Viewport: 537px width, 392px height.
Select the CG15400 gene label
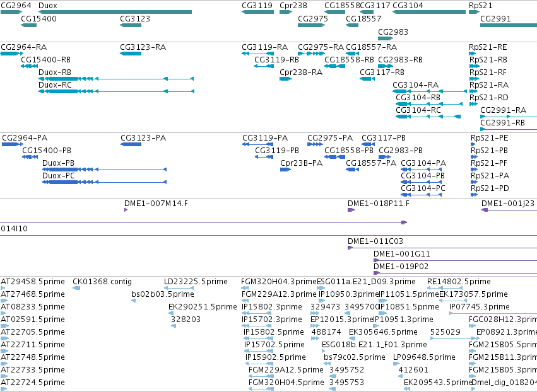click(38, 19)
